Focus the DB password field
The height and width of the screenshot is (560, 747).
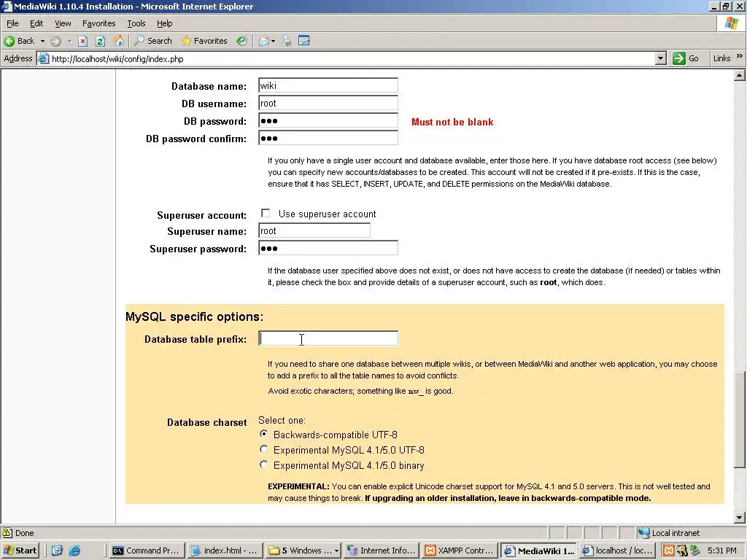pos(328,121)
